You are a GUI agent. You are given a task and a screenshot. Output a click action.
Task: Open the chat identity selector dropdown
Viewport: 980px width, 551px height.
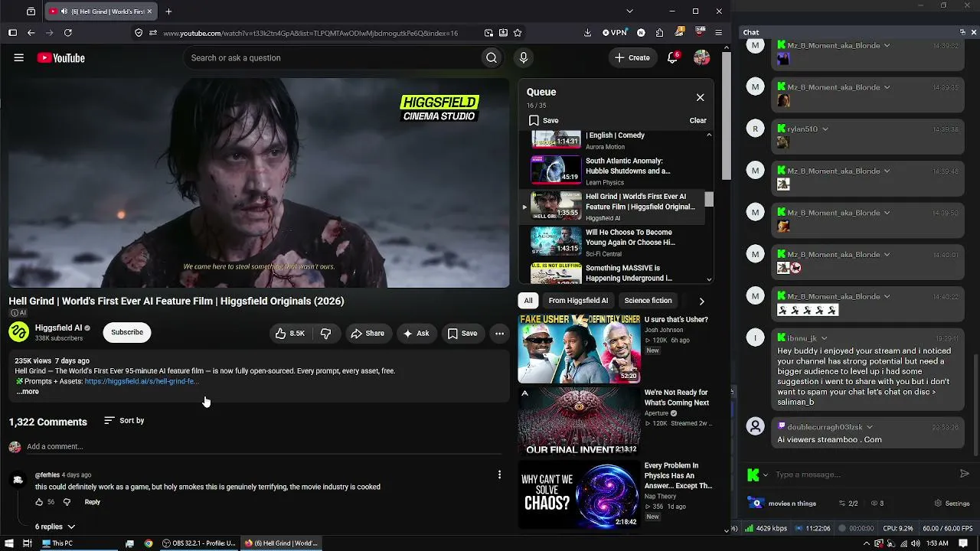click(758, 474)
